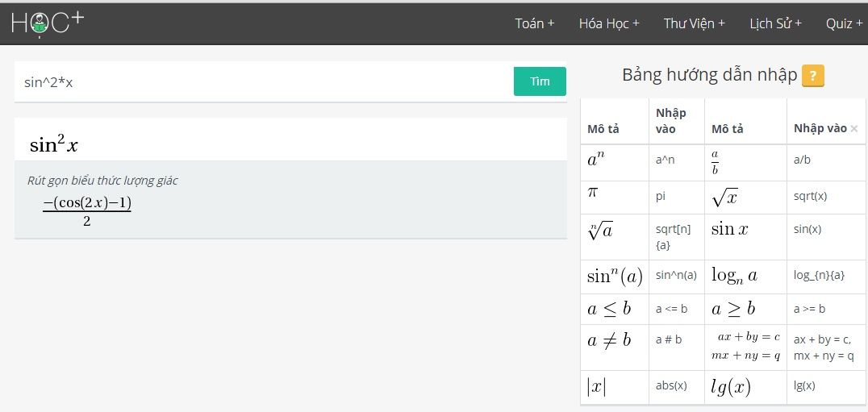Click the math expression input field
Screen dimensions: 868x412
click(x=264, y=81)
